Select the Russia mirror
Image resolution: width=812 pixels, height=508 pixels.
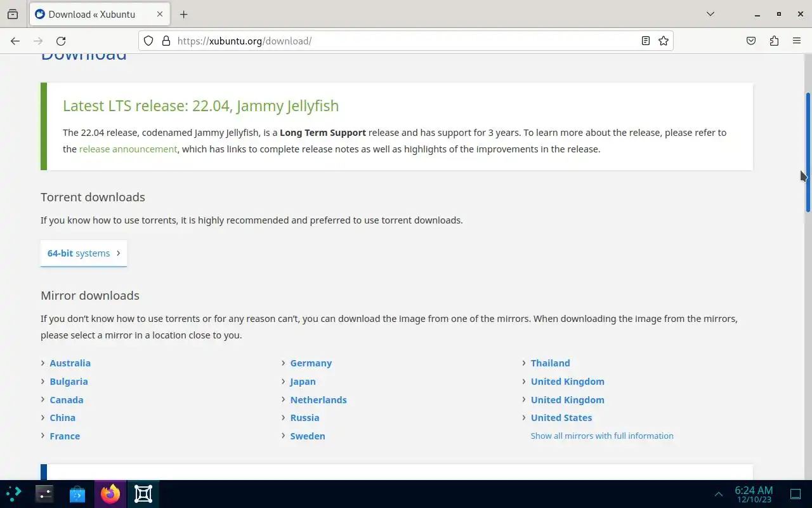[304, 418]
